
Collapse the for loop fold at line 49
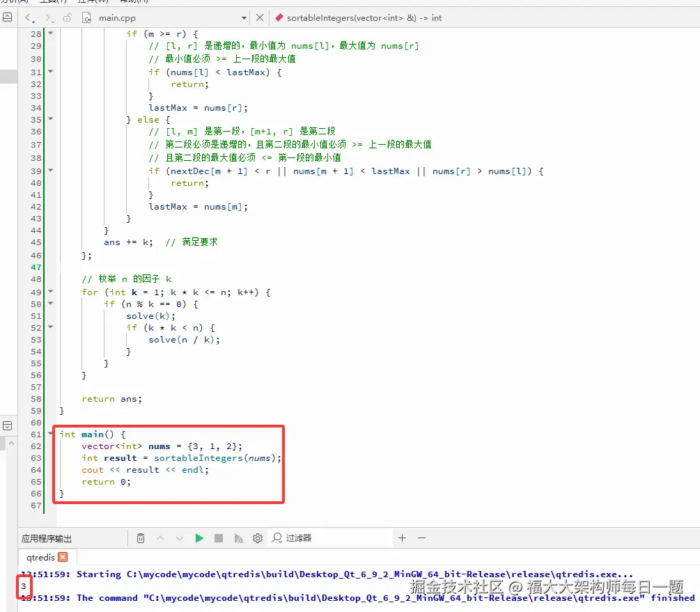pyautogui.click(x=50, y=292)
